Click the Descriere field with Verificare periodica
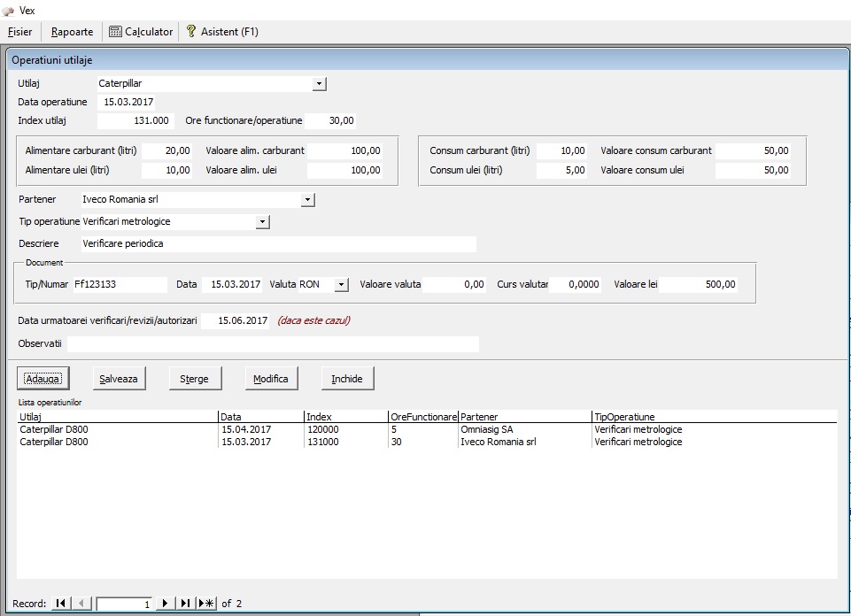Viewport: 851px width, 616px height. tap(278, 244)
